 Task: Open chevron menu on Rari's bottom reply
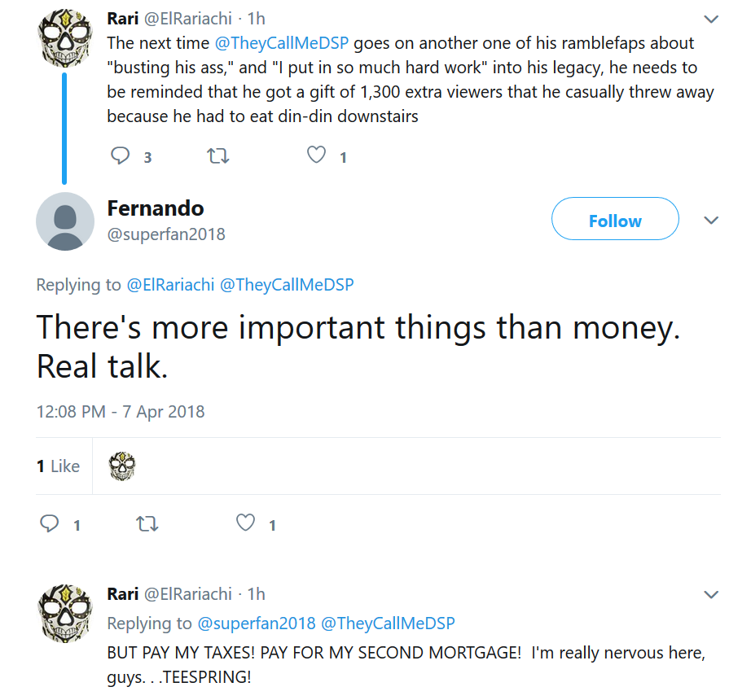(711, 595)
